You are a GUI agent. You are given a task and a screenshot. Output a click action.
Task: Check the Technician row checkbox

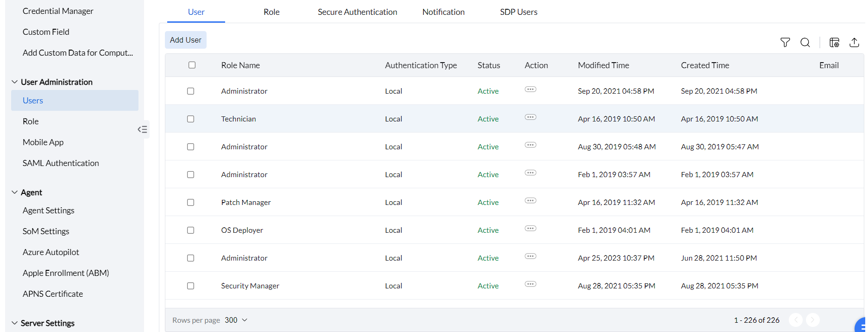[x=190, y=119]
